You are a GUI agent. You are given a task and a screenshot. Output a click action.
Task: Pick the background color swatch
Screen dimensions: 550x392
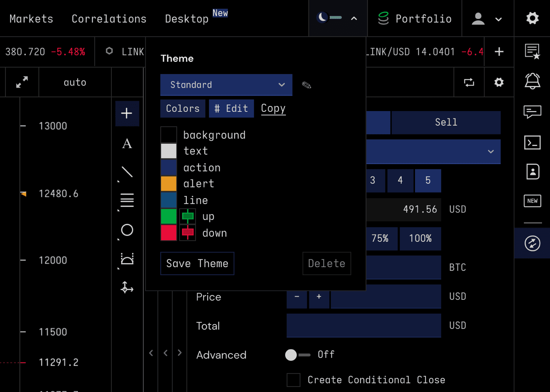pyautogui.click(x=169, y=135)
